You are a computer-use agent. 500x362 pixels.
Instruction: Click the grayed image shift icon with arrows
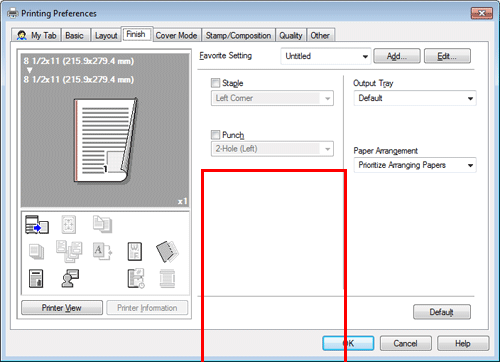(69, 224)
